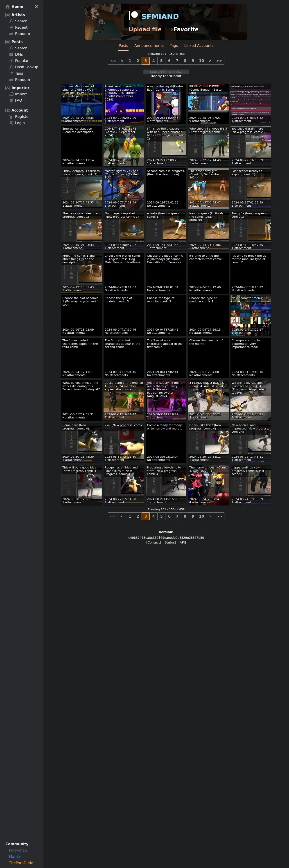The width and height of the screenshot is (289, 868).
Task: Open the Matrix community link
Action: pyautogui.click(x=14, y=857)
